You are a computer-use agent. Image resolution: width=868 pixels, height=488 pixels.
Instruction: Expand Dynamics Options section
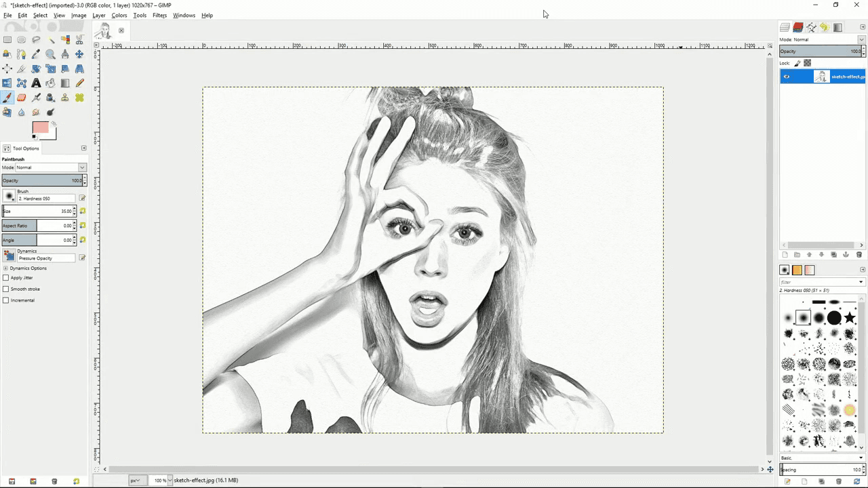pyautogui.click(x=5, y=268)
